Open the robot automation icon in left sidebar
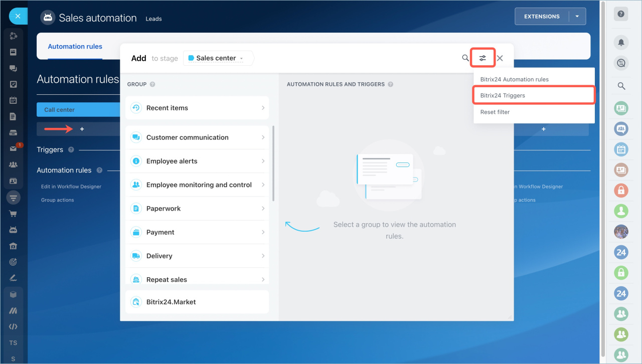The height and width of the screenshot is (364, 642). (14, 230)
